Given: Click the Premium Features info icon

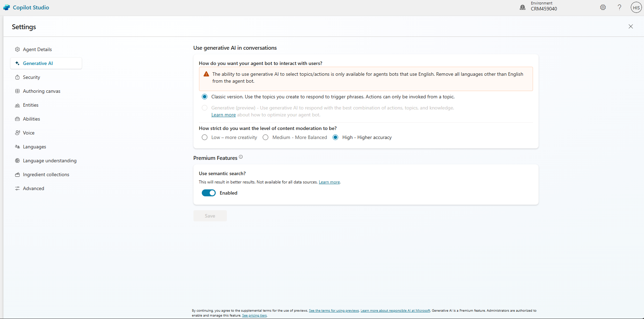Looking at the screenshot, I should pyautogui.click(x=241, y=157).
